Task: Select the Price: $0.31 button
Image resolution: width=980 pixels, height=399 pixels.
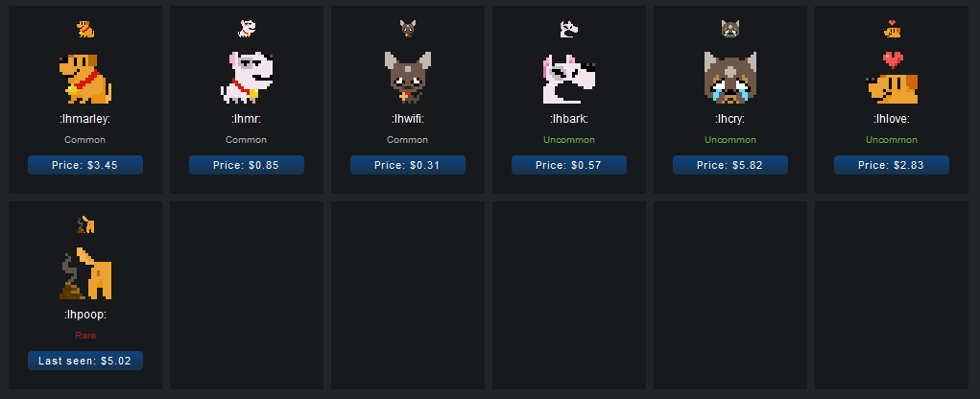Action: [408, 165]
